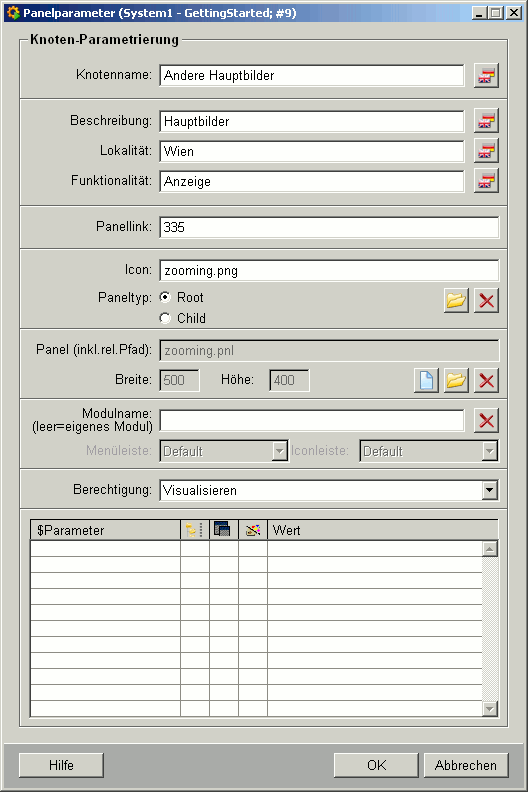Image resolution: width=528 pixels, height=792 pixels.
Task: Select the Child panel type
Action: click(165, 318)
